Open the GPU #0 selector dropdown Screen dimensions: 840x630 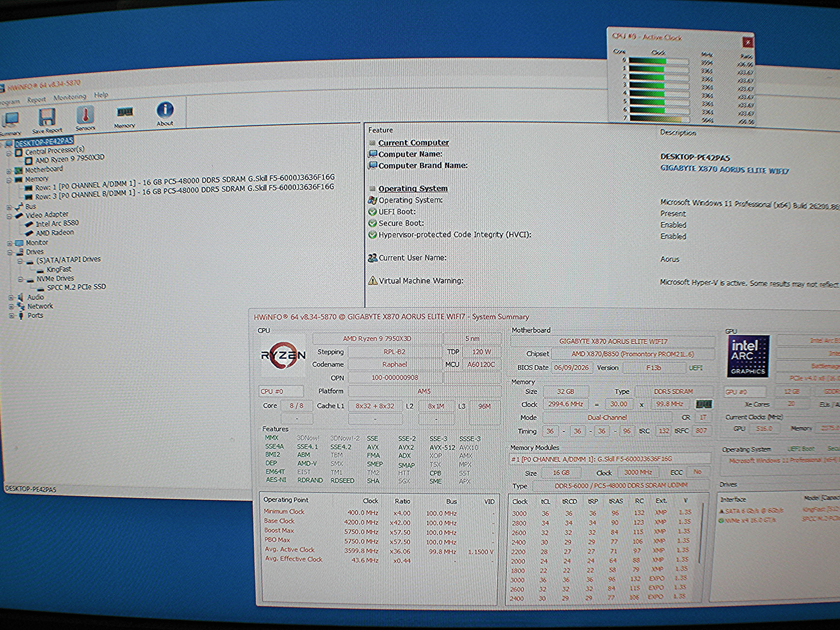click(745, 392)
